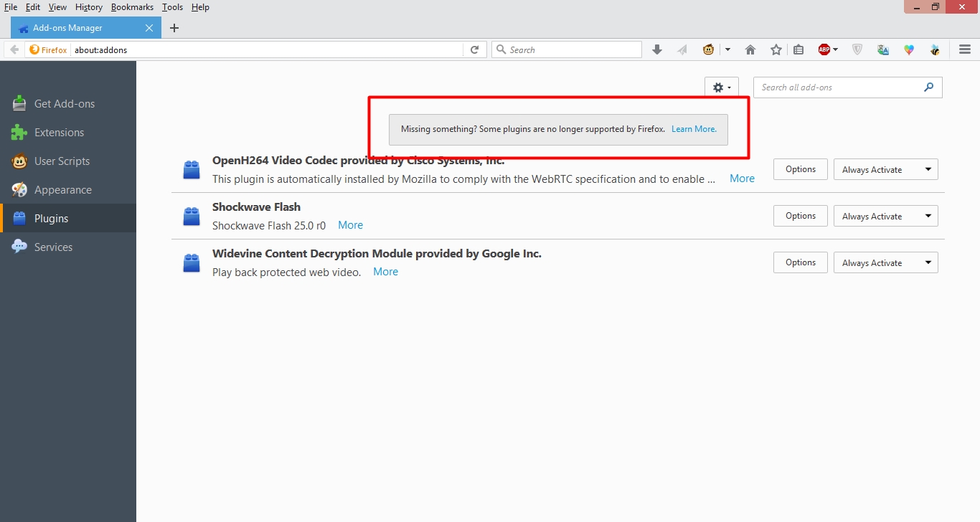Click the Adblock Plus ABP icon

[x=825, y=49]
